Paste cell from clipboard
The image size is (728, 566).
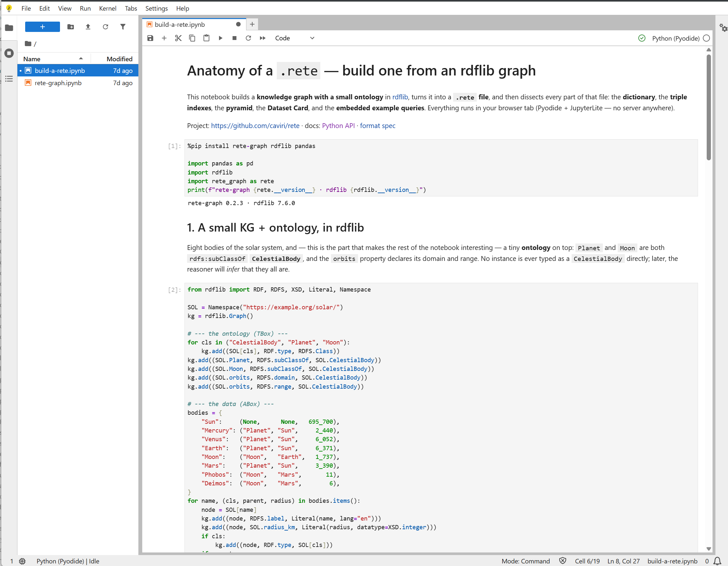pyautogui.click(x=206, y=38)
